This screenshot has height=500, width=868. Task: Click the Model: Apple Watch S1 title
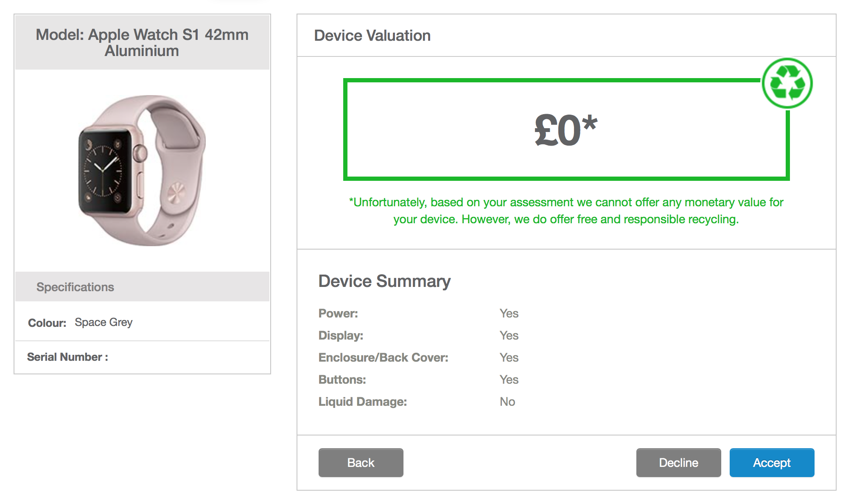(142, 42)
